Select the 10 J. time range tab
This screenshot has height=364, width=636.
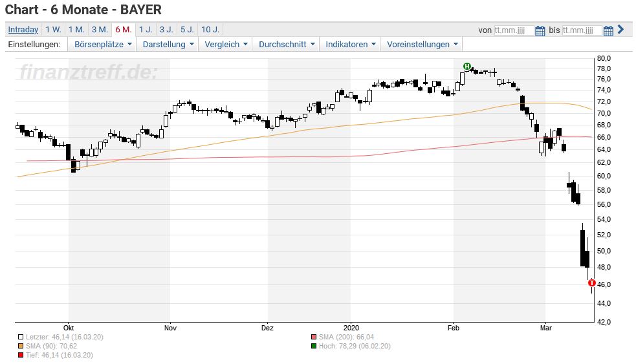tap(210, 30)
